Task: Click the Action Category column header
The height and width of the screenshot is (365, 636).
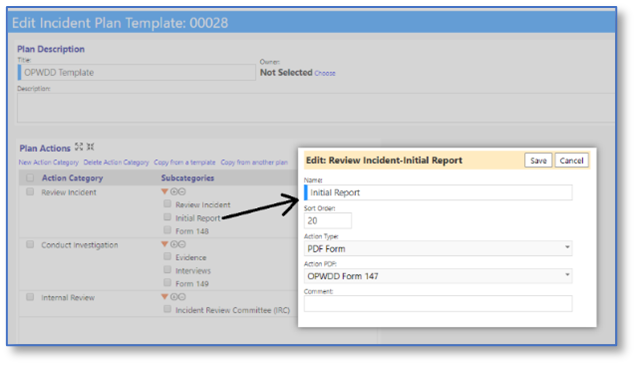Action: pos(72,178)
